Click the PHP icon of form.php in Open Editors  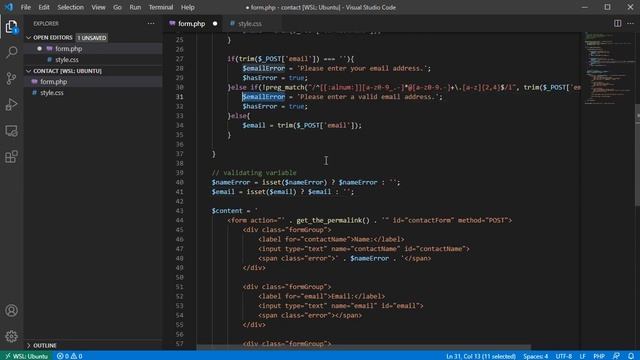49,49
